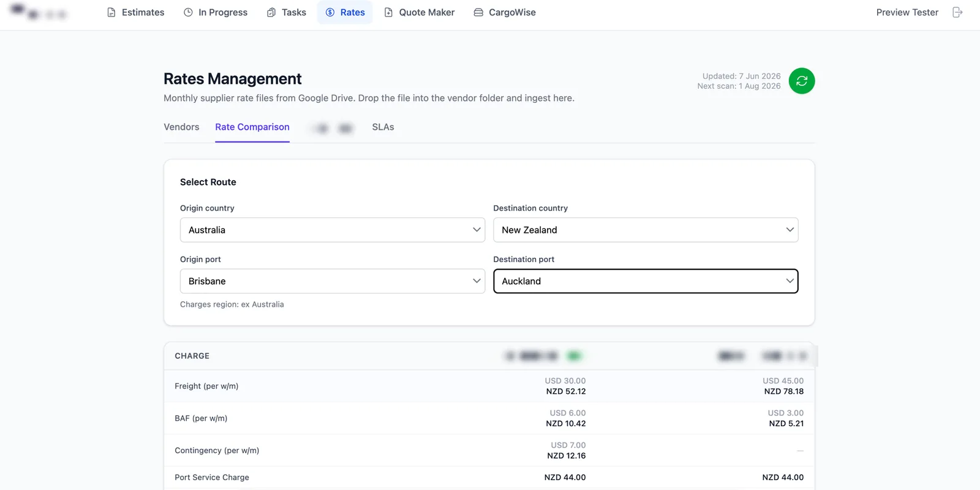Open the Estimates nav item
Image resolution: width=980 pixels, height=490 pixels.
[x=136, y=12]
